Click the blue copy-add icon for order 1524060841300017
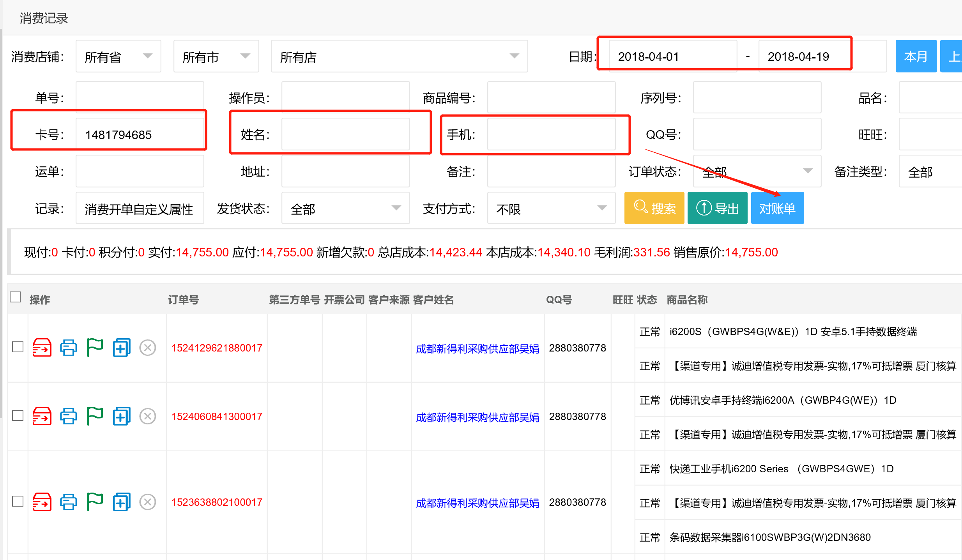This screenshot has height=560, width=962. pos(122,416)
